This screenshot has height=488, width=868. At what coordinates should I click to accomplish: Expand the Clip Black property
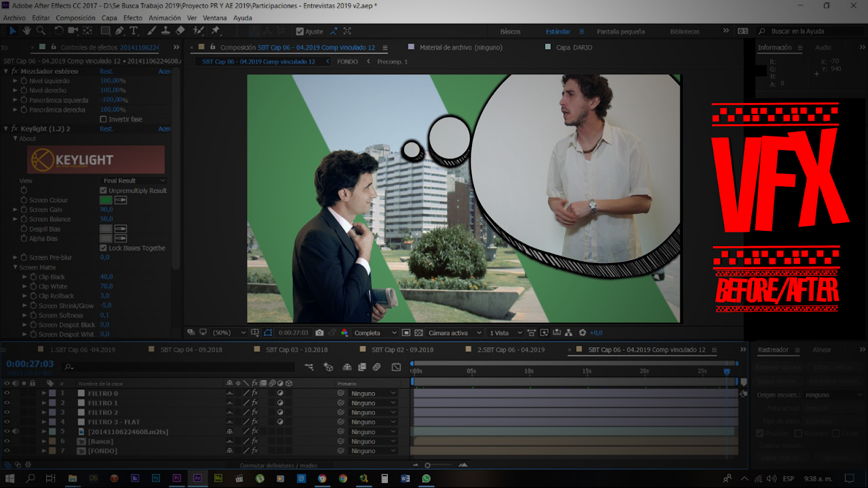(24, 277)
